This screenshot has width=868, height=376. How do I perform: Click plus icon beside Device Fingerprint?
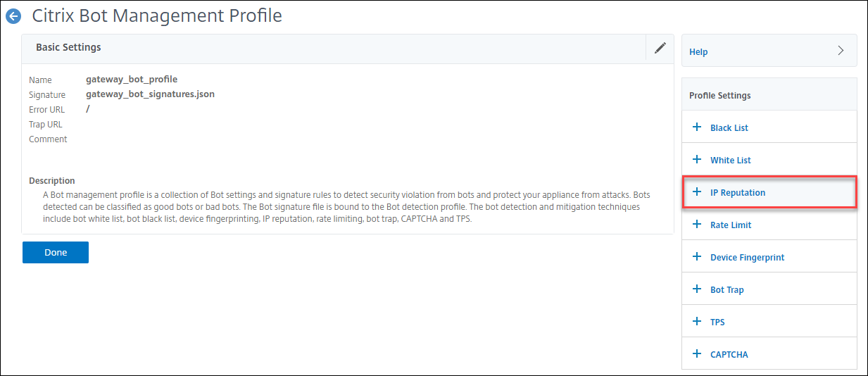click(x=697, y=257)
